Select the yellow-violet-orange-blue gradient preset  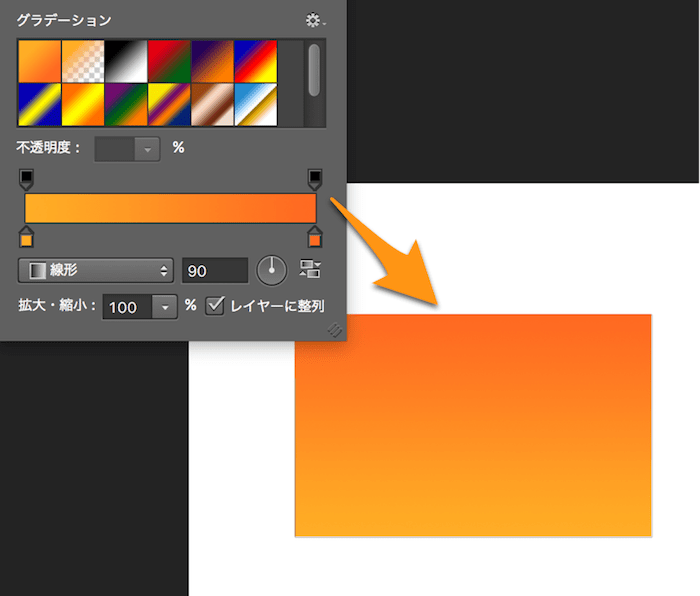click(x=170, y=104)
